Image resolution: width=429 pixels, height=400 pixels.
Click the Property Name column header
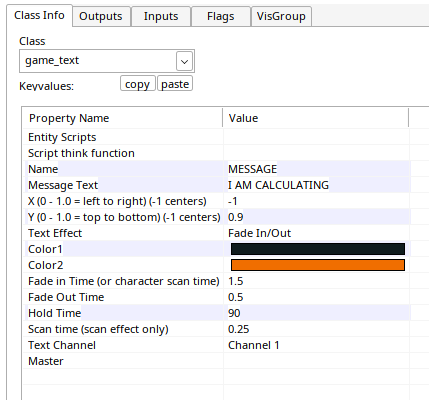pos(122,118)
